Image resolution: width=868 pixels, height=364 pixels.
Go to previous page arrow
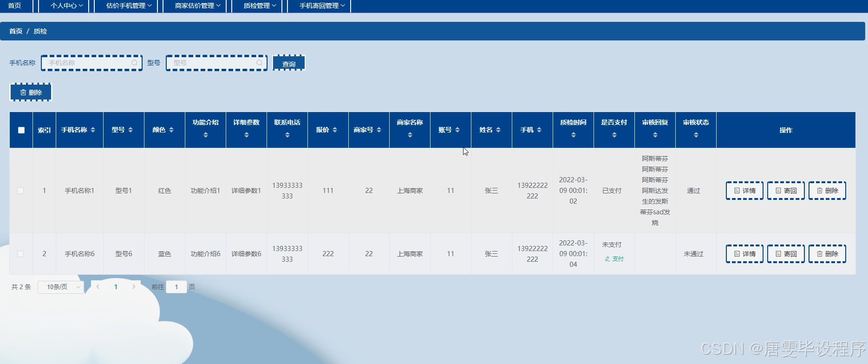(98, 287)
